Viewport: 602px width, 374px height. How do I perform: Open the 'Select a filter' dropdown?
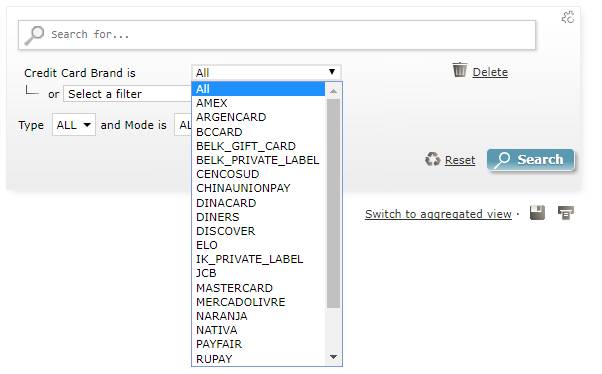(x=127, y=94)
